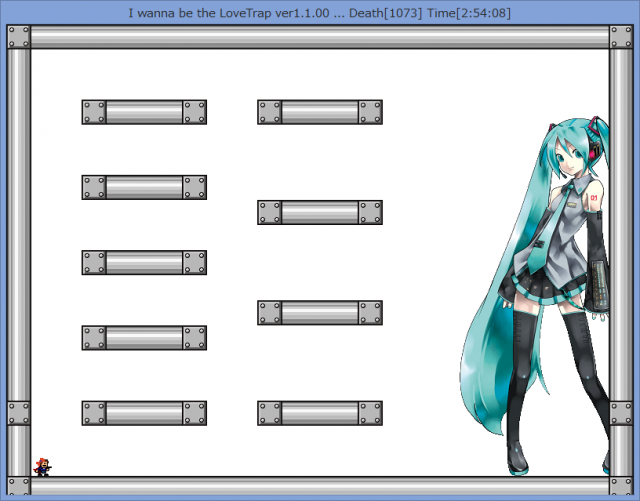The image size is (640, 501).
Task: Click the second platform in left column
Action: pos(144,187)
